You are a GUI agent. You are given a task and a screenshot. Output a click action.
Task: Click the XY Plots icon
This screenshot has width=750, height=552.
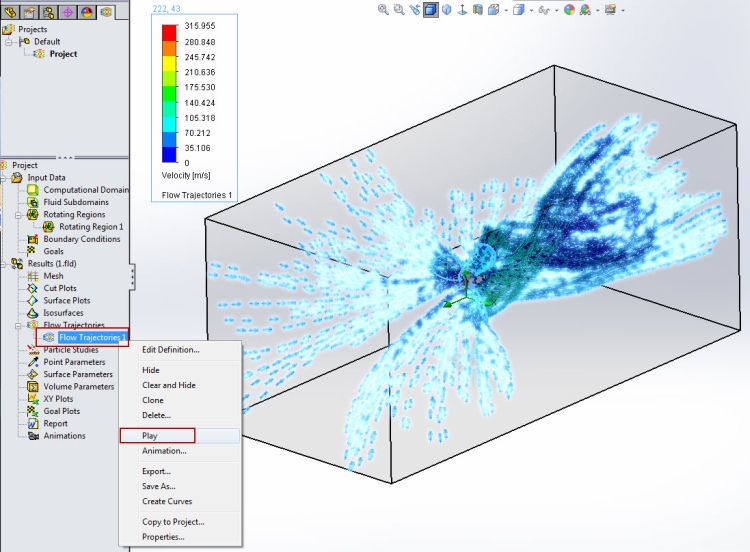click(x=33, y=399)
